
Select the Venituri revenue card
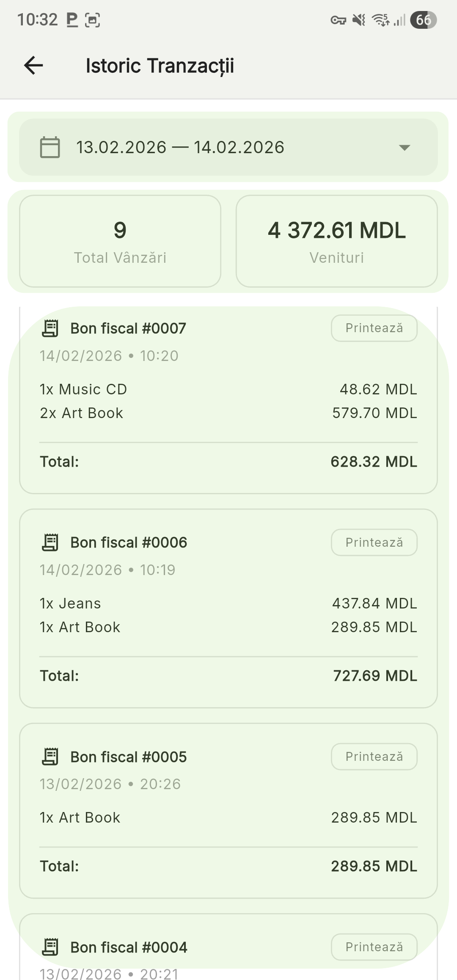(x=336, y=241)
